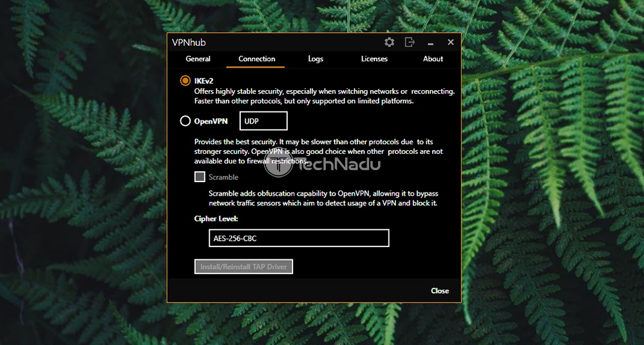Expand the AES-256-CBC cipher dropdown
644x345 pixels.
299,238
